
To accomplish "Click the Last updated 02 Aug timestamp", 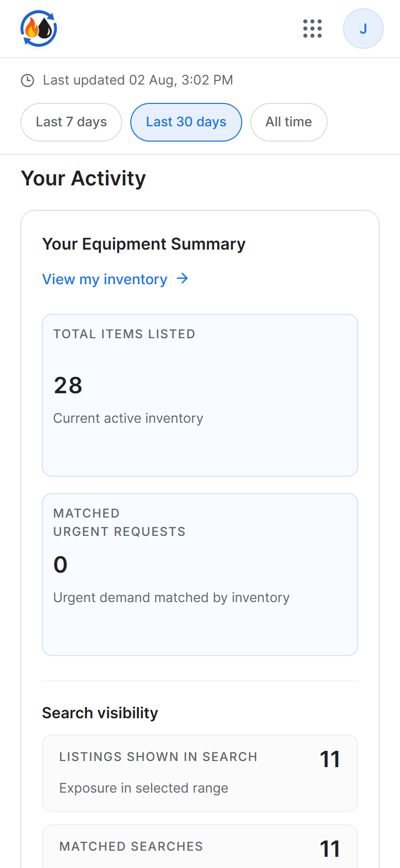I will coord(138,80).
